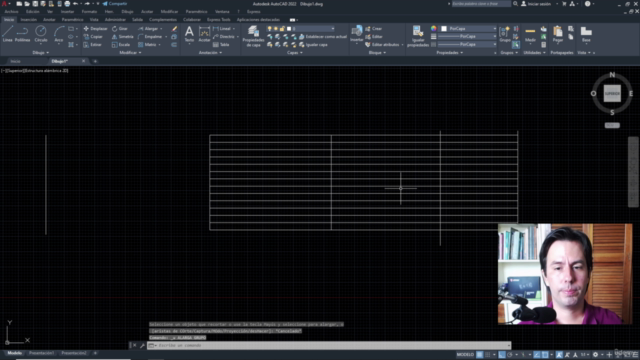This screenshot has width=640, height=360.
Task: Toggle object snap tracking in status bar
Action: click(537, 355)
